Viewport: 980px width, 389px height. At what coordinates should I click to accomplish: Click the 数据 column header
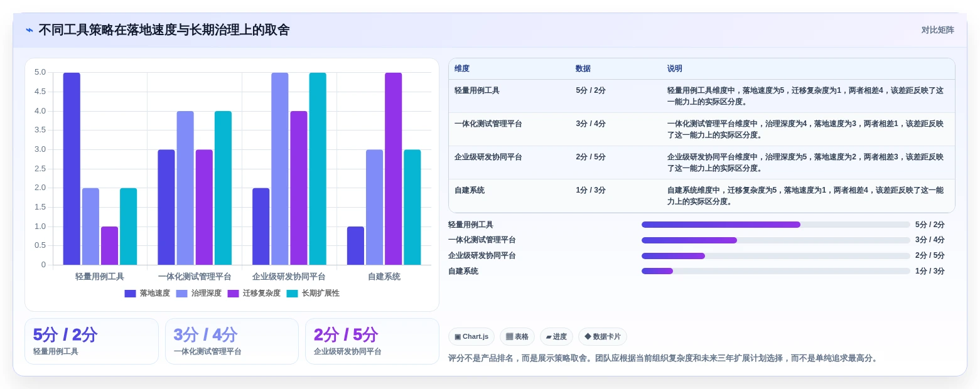point(583,69)
